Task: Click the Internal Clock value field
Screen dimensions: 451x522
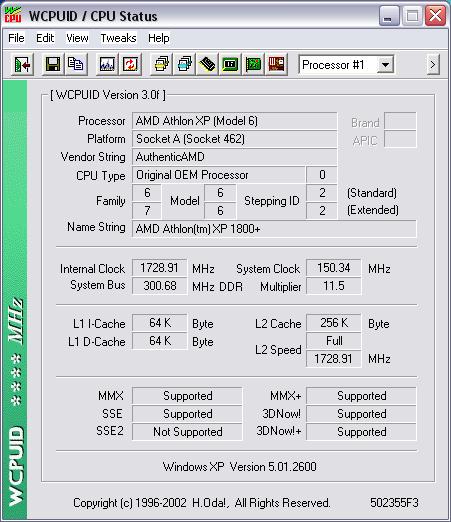Action: point(160,268)
